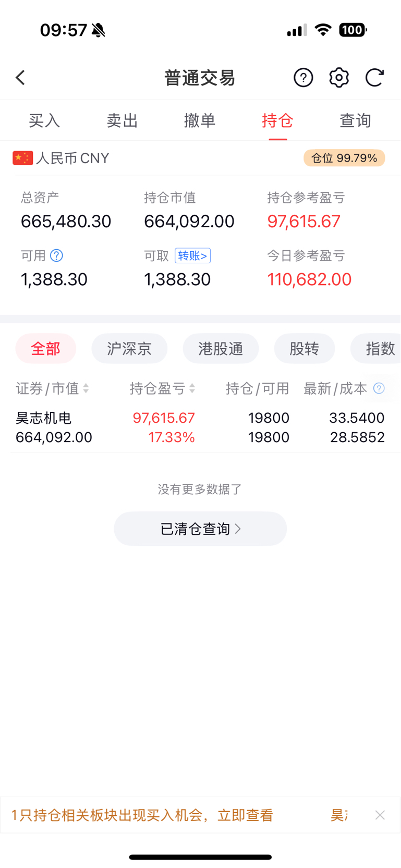
Task: Open the settings gear icon
Action: coord(339,78)
